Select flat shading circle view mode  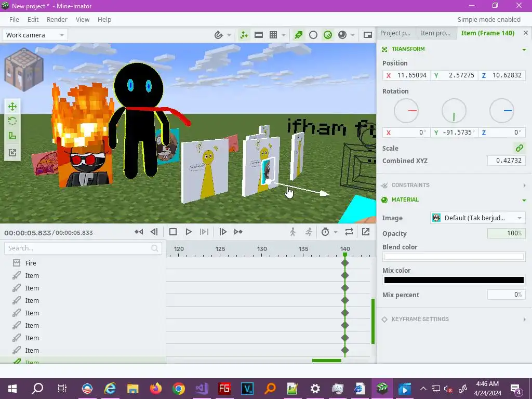(313, 35)
